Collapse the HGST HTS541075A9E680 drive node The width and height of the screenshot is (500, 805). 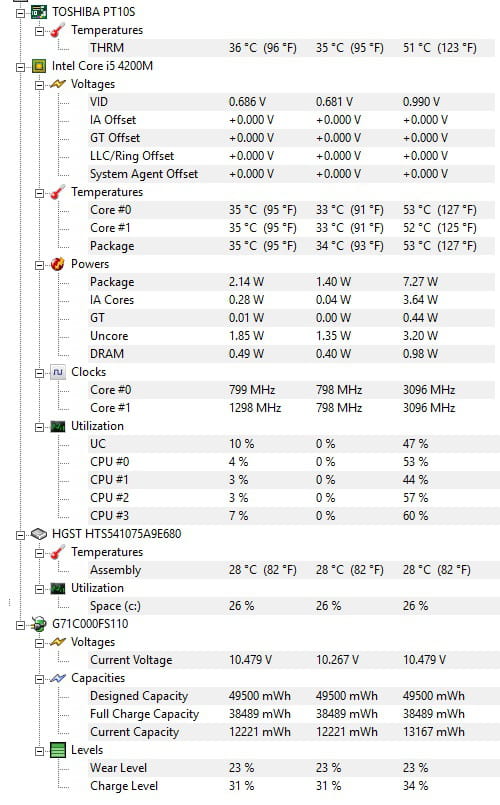click(21, 535)
